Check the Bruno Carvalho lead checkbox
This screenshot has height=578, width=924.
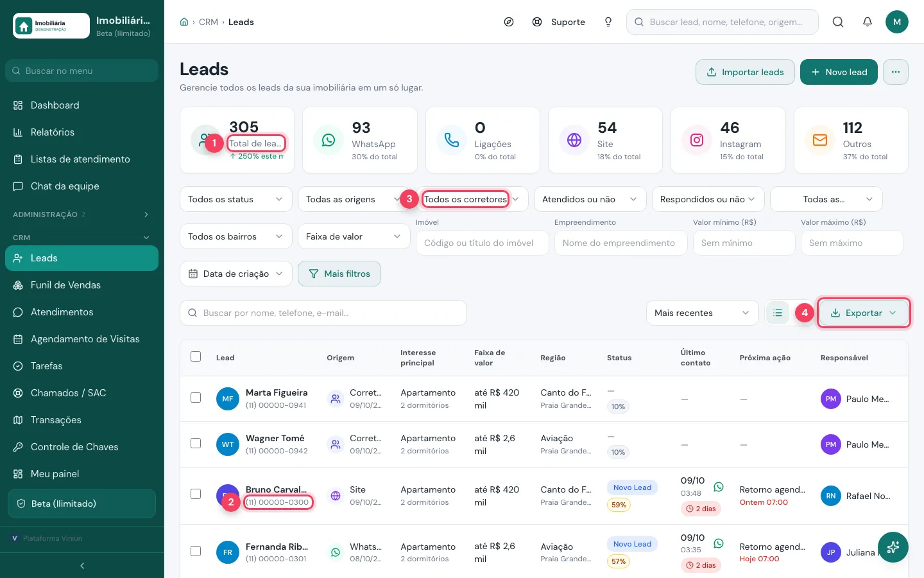(196, 494)
